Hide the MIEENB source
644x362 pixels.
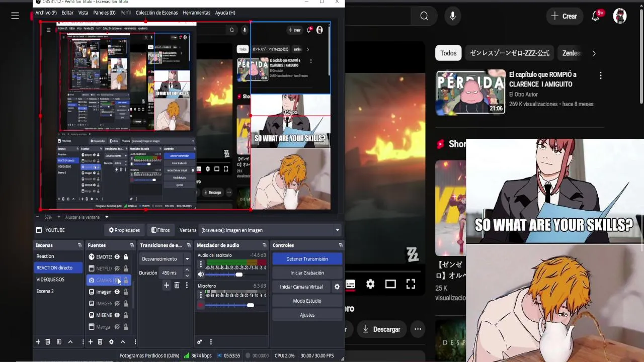pos(117,315)
